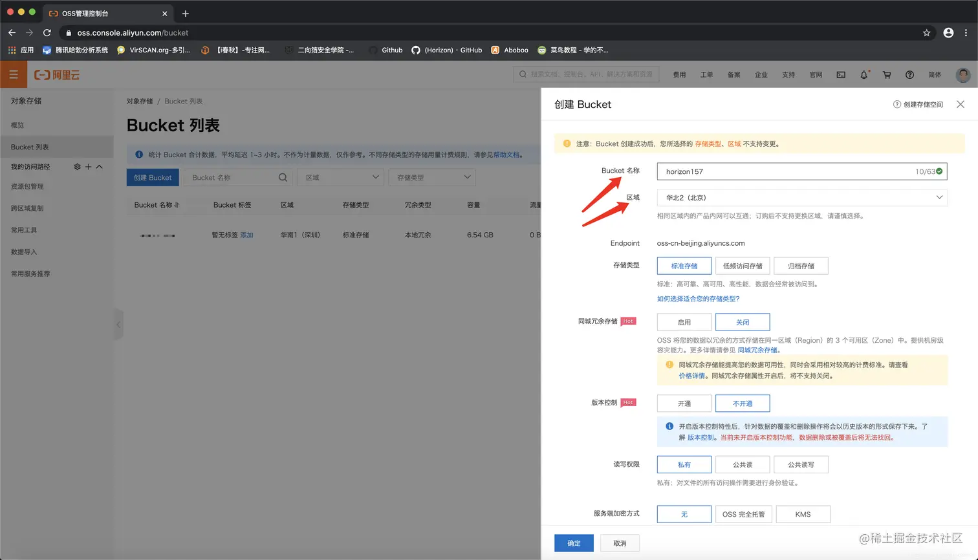Open the 工单 menu
Viewport: 978px width, 560px height.
point(706,75)
